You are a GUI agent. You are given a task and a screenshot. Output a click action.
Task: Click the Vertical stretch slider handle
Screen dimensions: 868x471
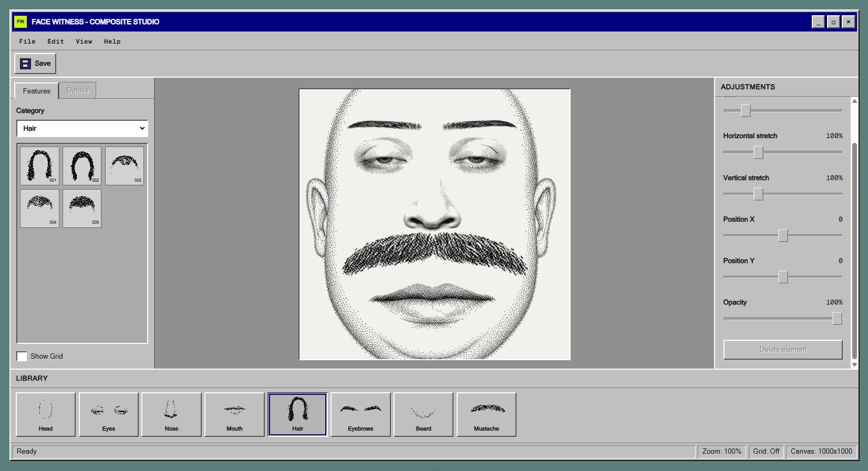click(758, 194)
